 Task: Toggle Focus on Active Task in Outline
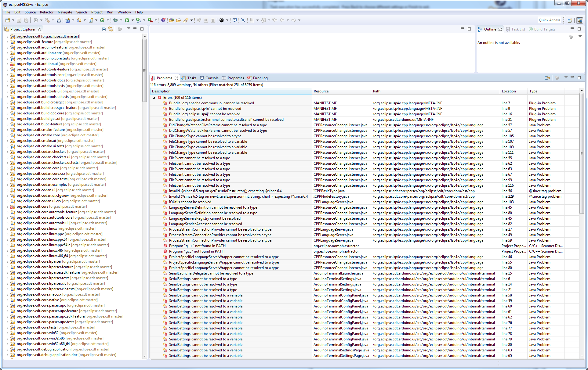pos(571,37)
